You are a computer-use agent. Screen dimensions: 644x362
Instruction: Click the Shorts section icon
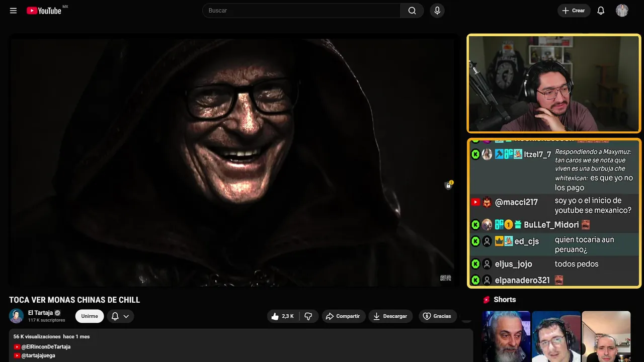pyautogui.click(x=487, y=300)
